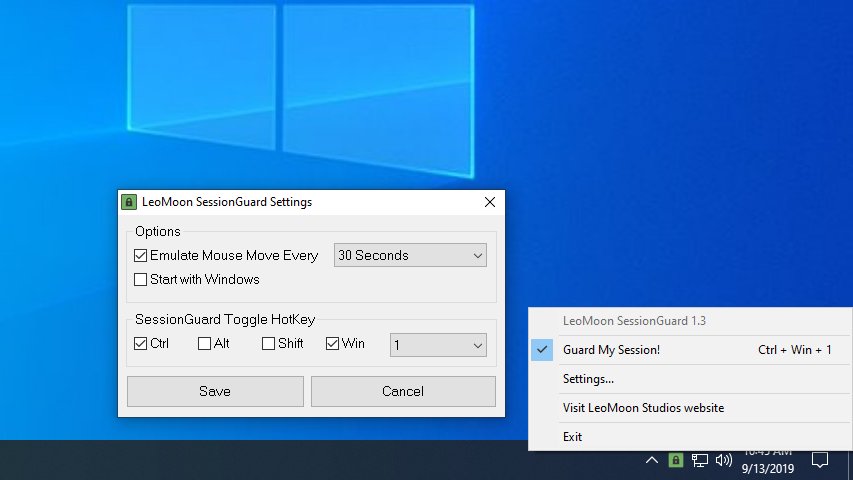
Task: Click the lock icon in Settings title bar
Action: coord(129,202)
